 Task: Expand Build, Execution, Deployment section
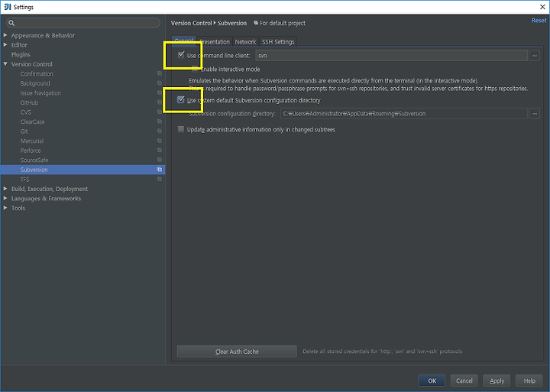coord(5,189)
